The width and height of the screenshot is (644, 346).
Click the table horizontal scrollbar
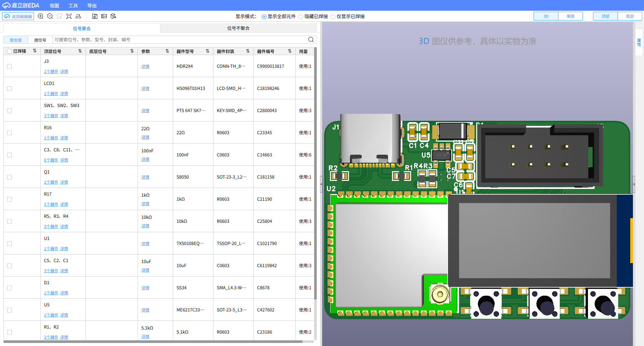tap(153, 342)
